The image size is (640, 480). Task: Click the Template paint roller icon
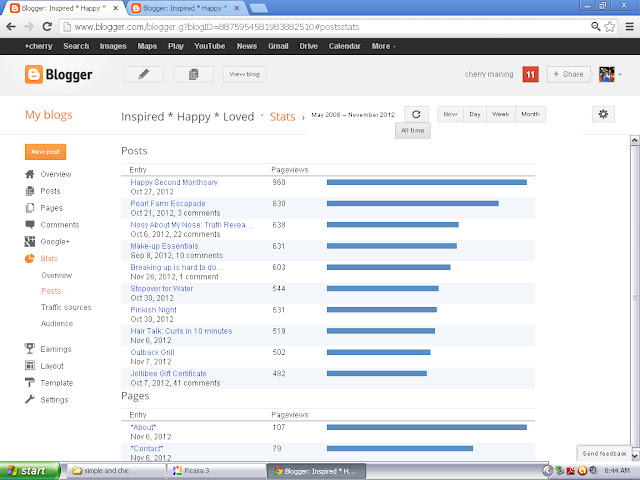[x=30, y=382]
